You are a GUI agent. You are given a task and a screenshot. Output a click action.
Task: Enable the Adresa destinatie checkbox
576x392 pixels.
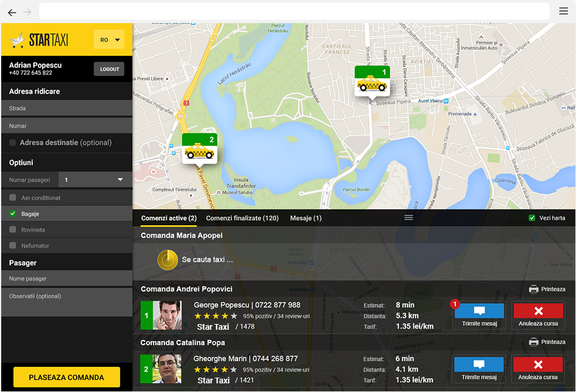coord(13,142)
